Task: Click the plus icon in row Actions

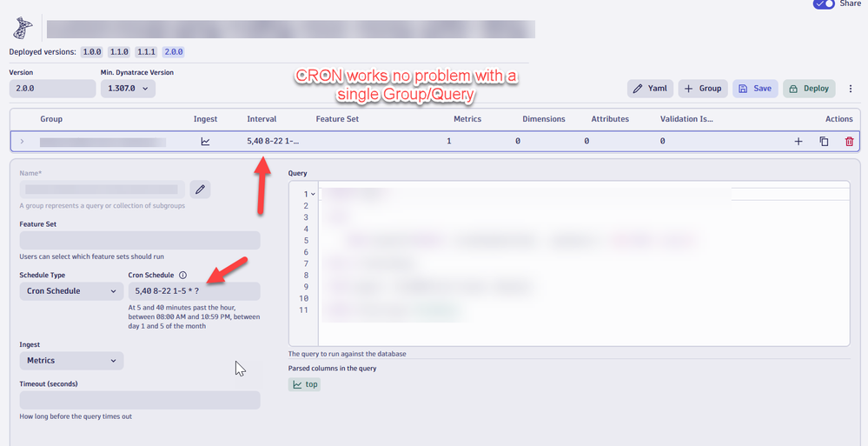Action: point(798,142)
